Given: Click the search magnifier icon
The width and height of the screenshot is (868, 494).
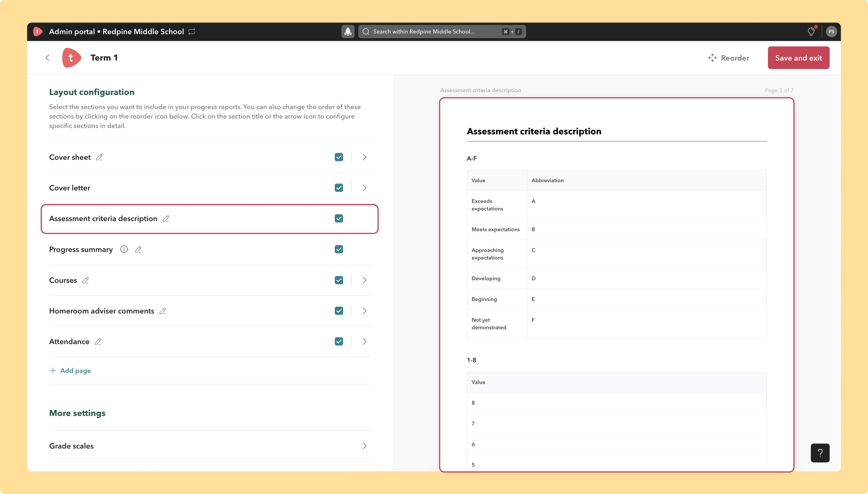Looking at the screenshot, I should pyautogui.click(x=366, y=32).
